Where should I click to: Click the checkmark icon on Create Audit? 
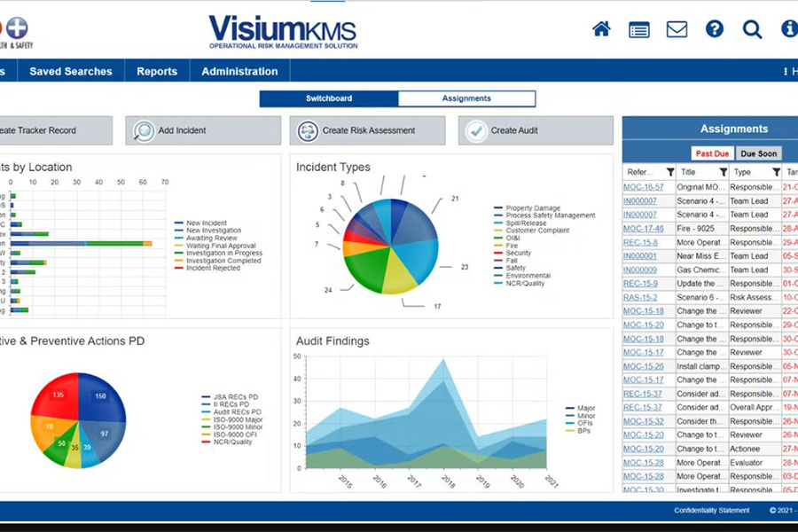coord(476,131)
